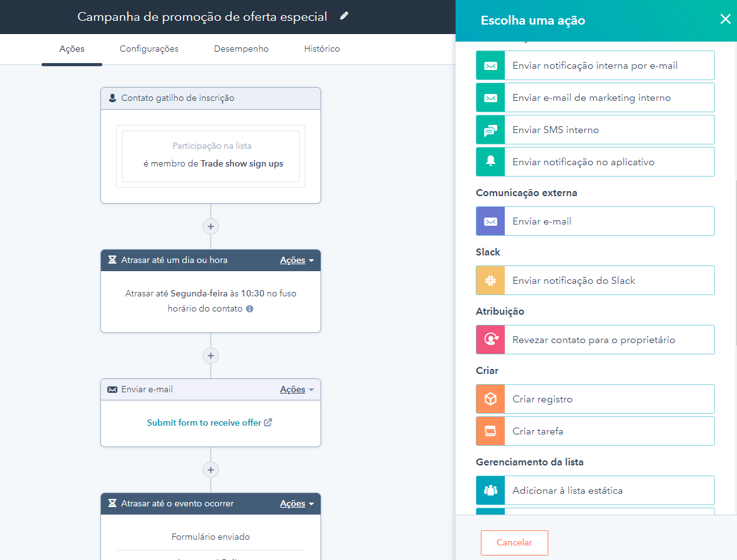Click the Slack notification icon
Screen dimensions: 737x560
(x=490, y=281)
